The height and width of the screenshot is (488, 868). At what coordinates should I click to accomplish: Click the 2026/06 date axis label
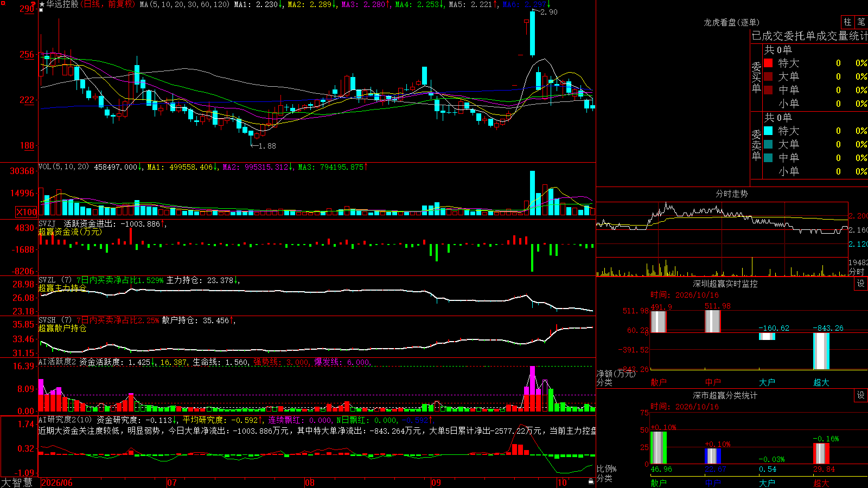57,483
